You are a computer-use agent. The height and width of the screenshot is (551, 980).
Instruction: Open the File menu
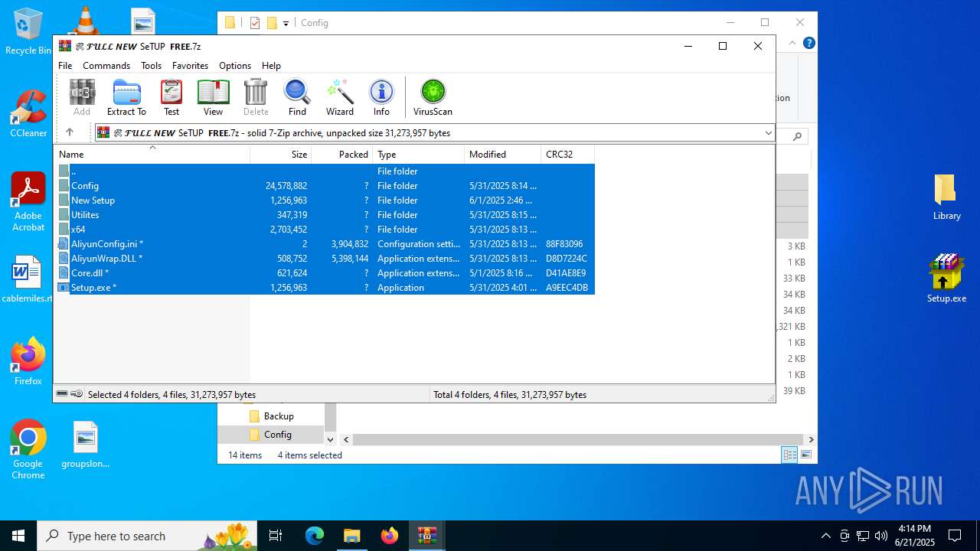coord(65,66)
